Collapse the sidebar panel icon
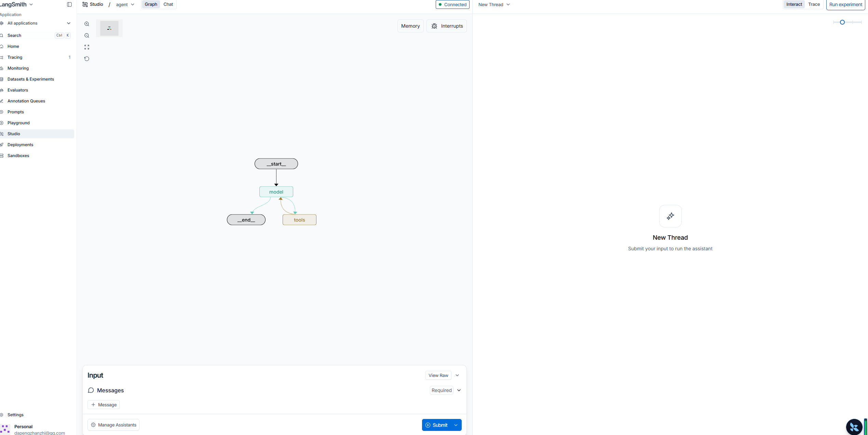The height and width of the screenshot is (435, 868). coord(69,4)
